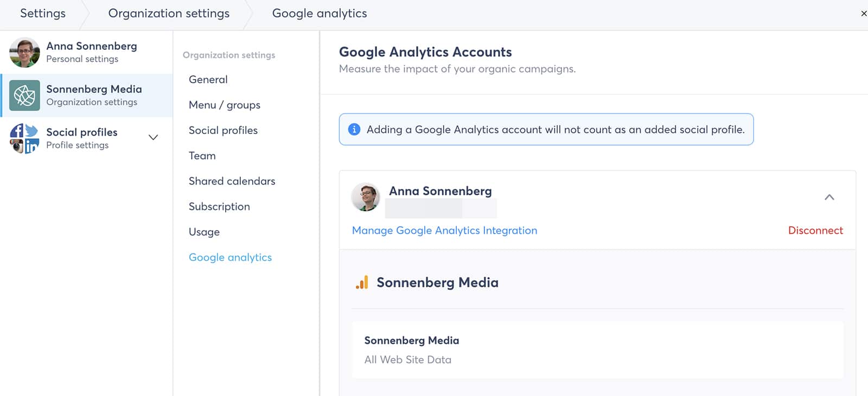
Task: Open the Shared calendars section
Action: (232, 181)
